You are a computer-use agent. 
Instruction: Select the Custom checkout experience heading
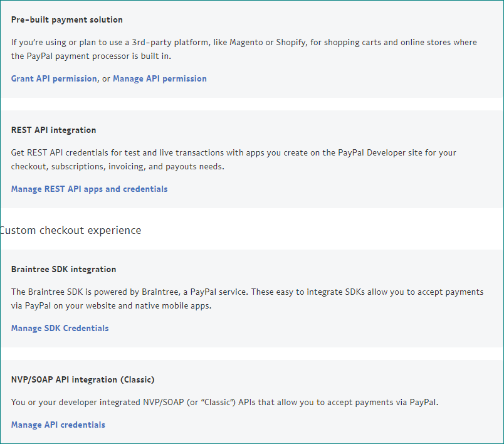(x=71, y=231)
